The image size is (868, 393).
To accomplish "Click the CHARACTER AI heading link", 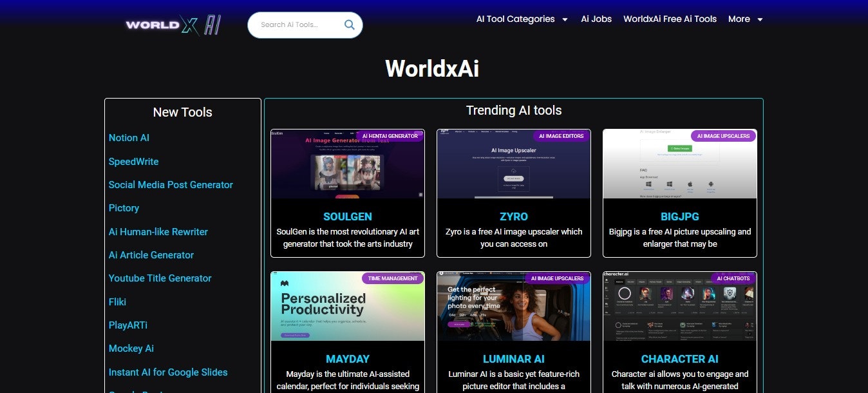I will 680,359.
